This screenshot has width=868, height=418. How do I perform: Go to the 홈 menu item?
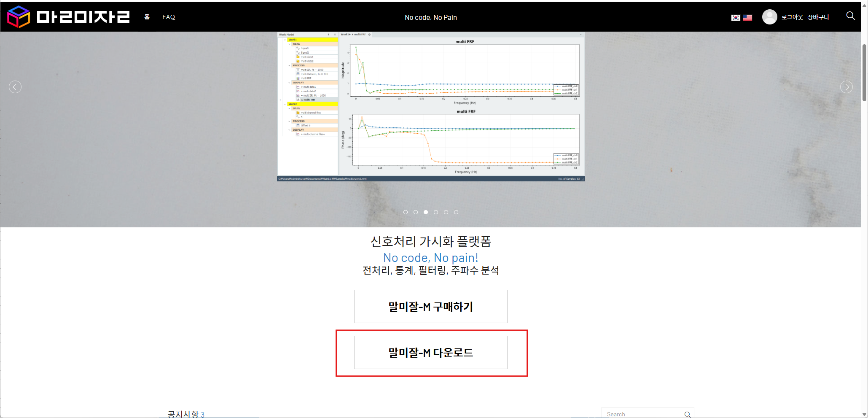(147, 17)
